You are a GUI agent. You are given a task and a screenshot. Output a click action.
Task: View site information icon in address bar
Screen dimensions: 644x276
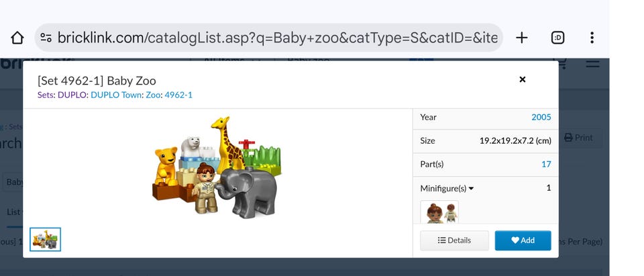46,38
